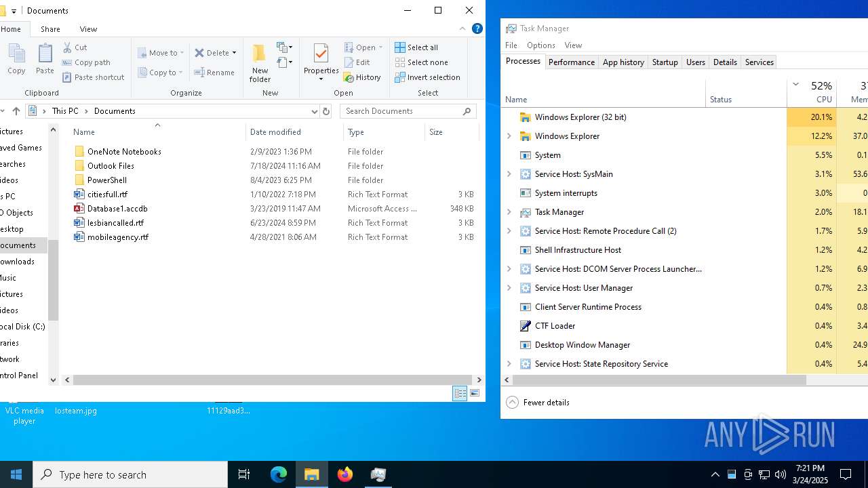Click Fewer details in Task Manager

tap(538, 403)
